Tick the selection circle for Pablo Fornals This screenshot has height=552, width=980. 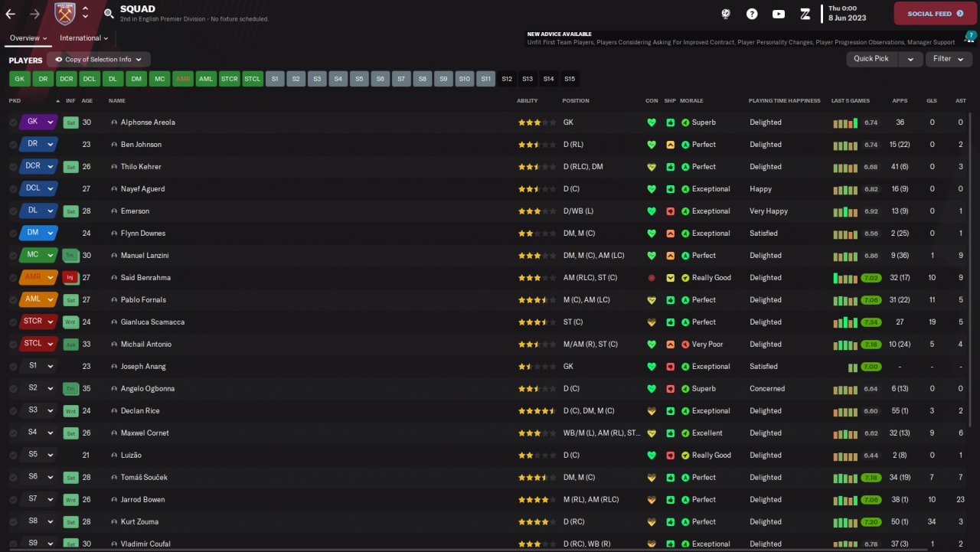(x=13, y=300)
